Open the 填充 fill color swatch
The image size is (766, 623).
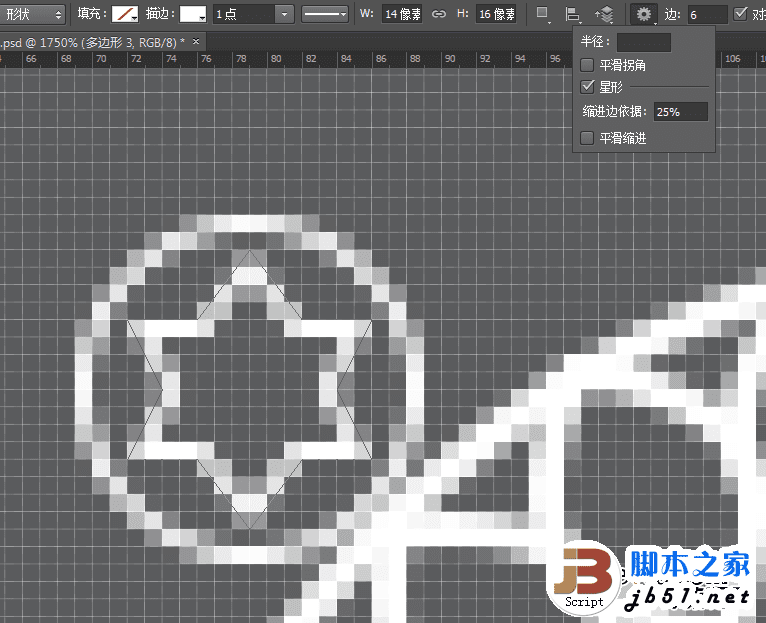tap(125, 14)
